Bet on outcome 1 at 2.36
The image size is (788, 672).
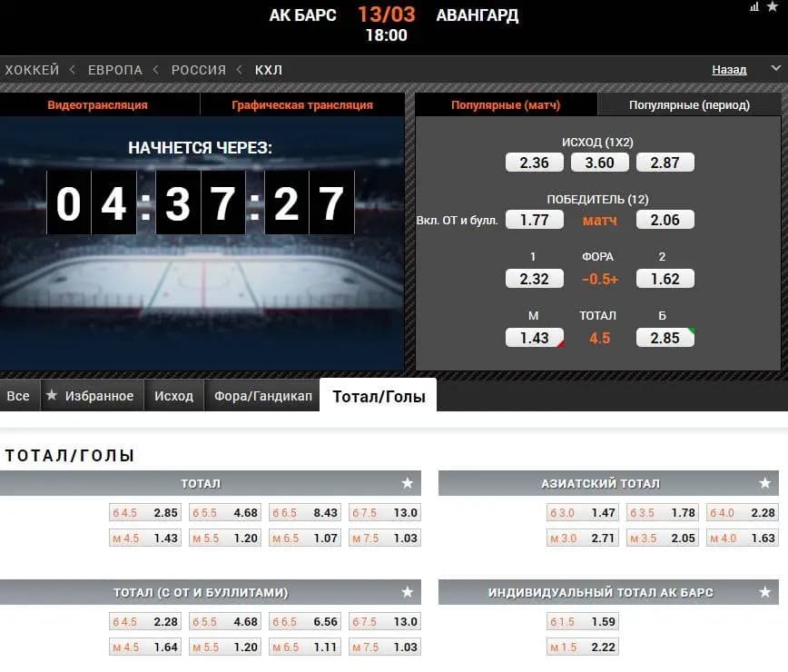534,163
